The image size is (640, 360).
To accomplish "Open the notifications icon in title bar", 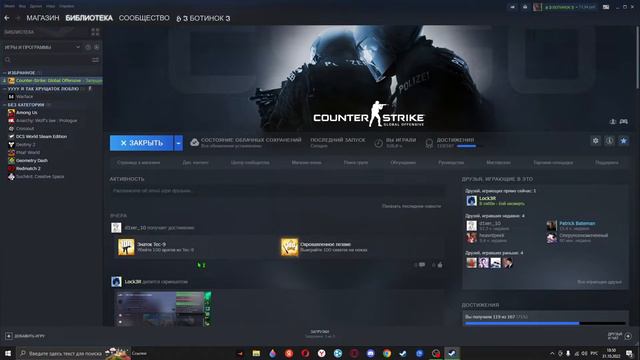I will (525, 7).
